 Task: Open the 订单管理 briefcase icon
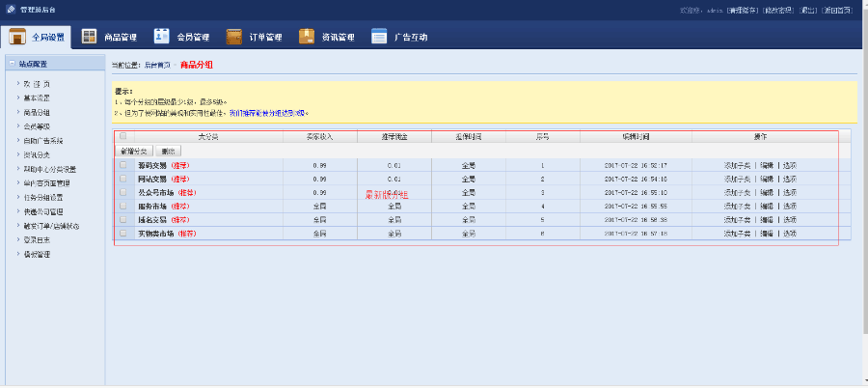(234, 37)
